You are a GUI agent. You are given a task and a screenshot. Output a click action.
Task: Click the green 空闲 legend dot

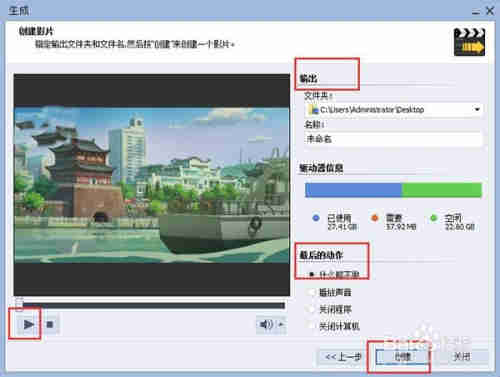(433, 218)
